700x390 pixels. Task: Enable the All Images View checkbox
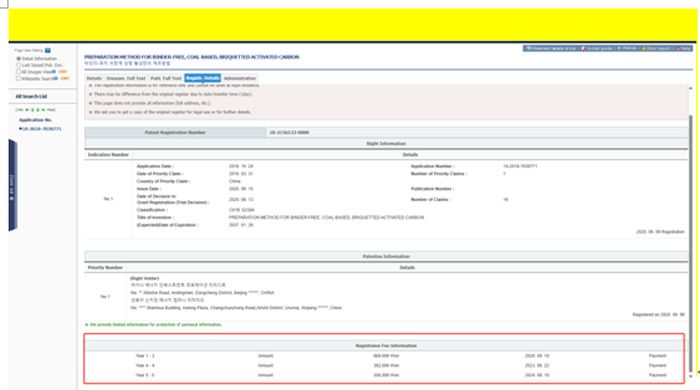coord(19,71)
